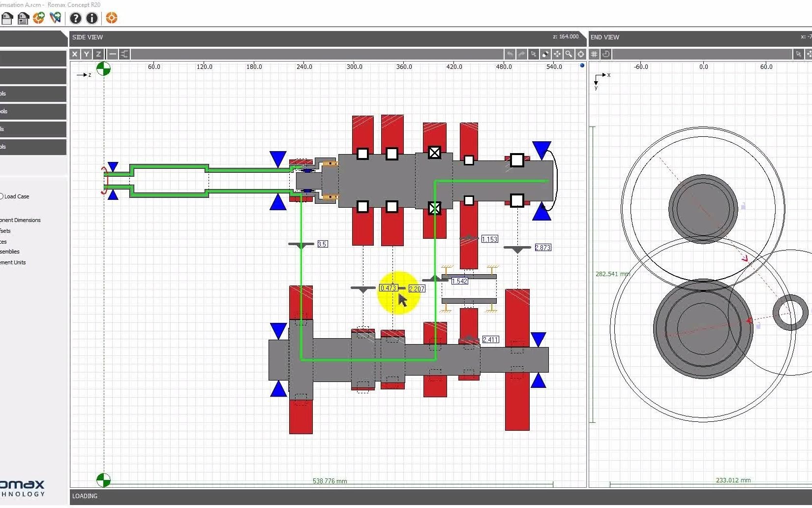The width and height of the screenshot is (812, 508).
Task: Open the Help question mark icon
Action: point(75,18)
